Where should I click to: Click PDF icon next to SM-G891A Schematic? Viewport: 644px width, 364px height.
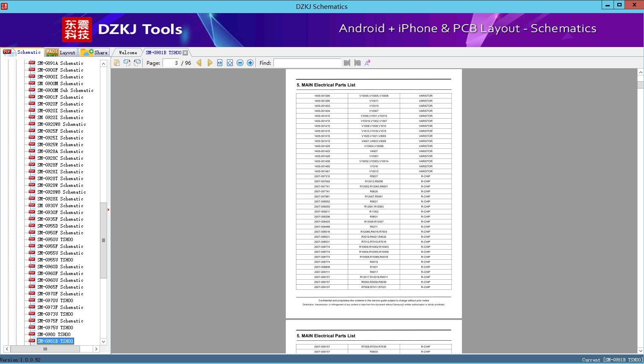point(32,63)
